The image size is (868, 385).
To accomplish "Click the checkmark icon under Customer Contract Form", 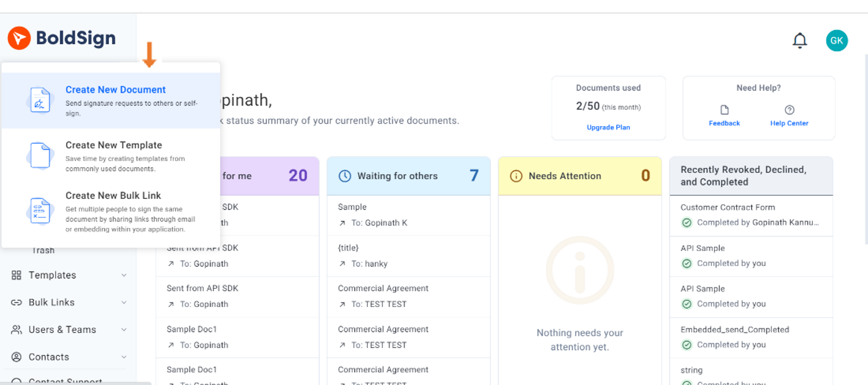I will 687,222.
